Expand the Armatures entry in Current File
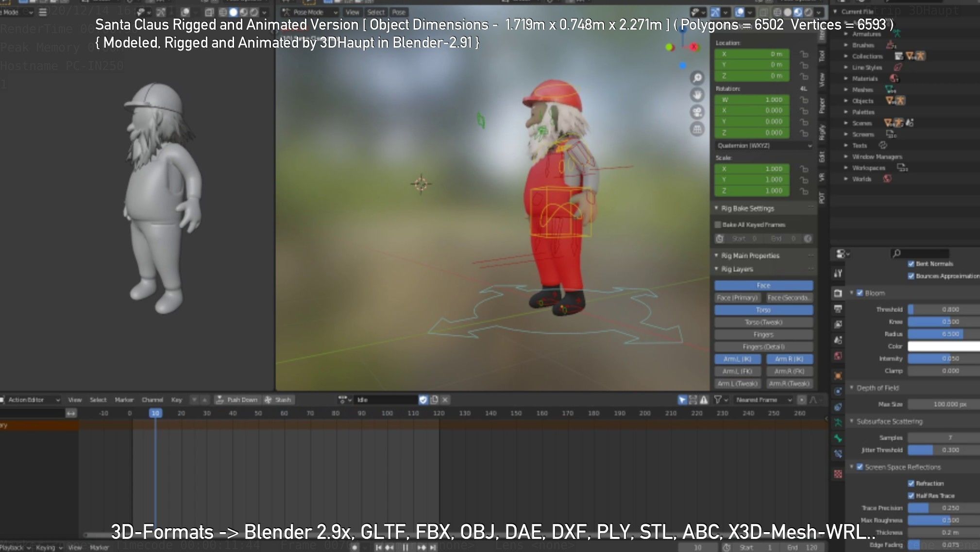Image resolution: width=980 pixels, height=552 pixels. pyautogui.click(x=846, y=34)
